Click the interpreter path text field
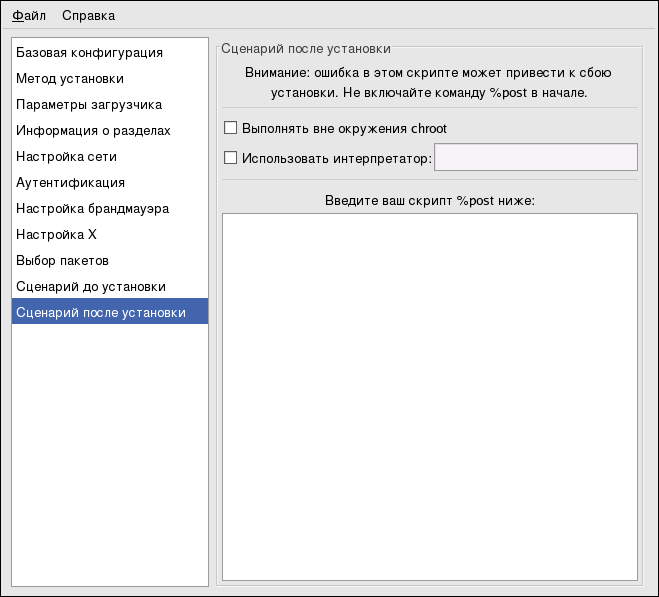 click(535, 157)
